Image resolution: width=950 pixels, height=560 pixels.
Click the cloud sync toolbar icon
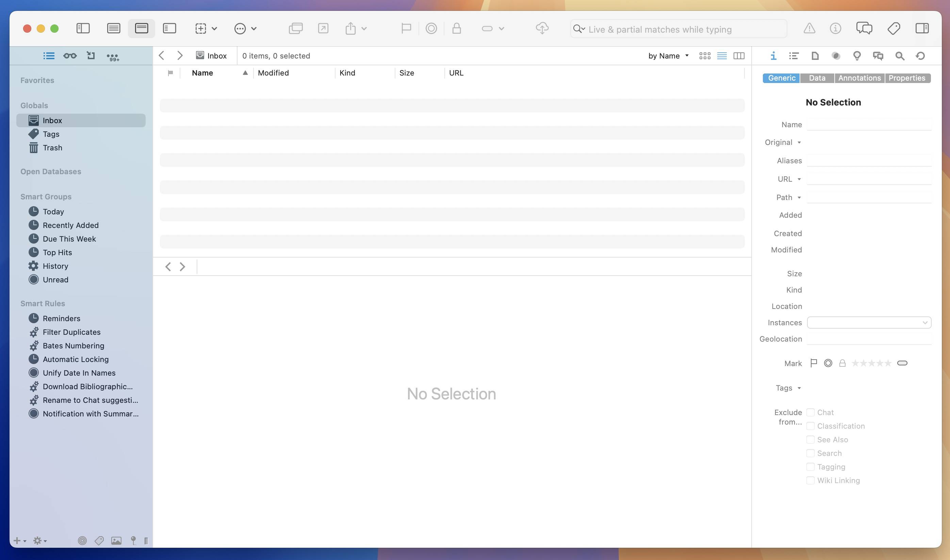click(x=542, y=28)
